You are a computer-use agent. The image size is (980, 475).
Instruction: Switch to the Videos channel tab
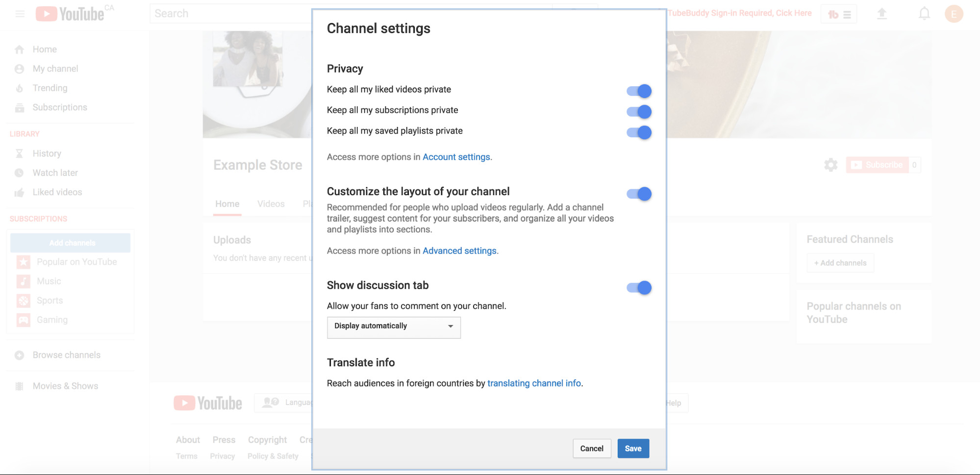click(271, 204)
